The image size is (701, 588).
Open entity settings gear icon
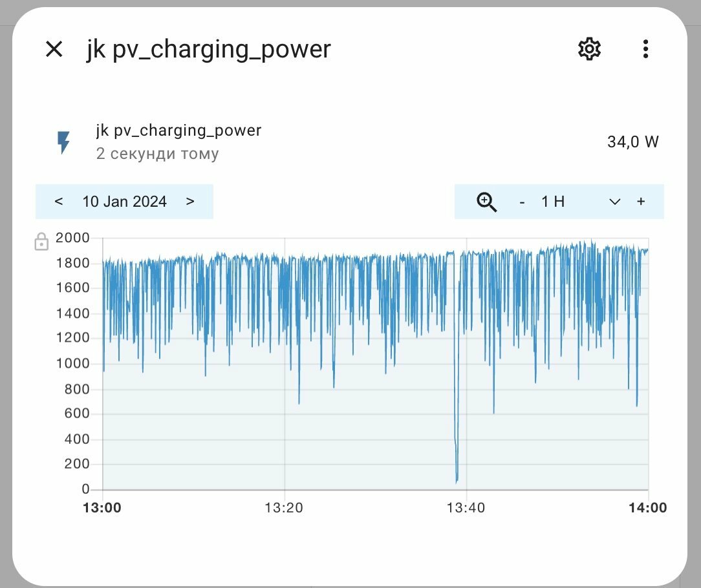point(589,48)
